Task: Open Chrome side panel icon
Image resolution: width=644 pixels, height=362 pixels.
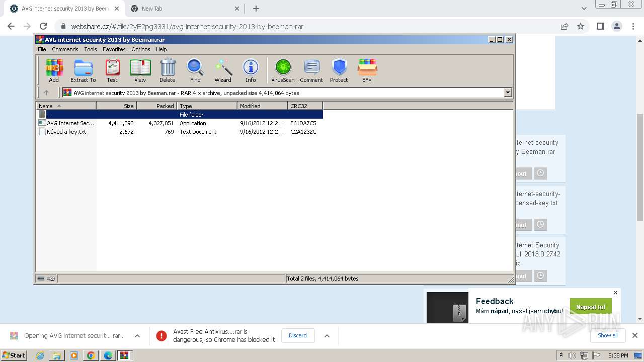Action: click(x=600, y=26)
